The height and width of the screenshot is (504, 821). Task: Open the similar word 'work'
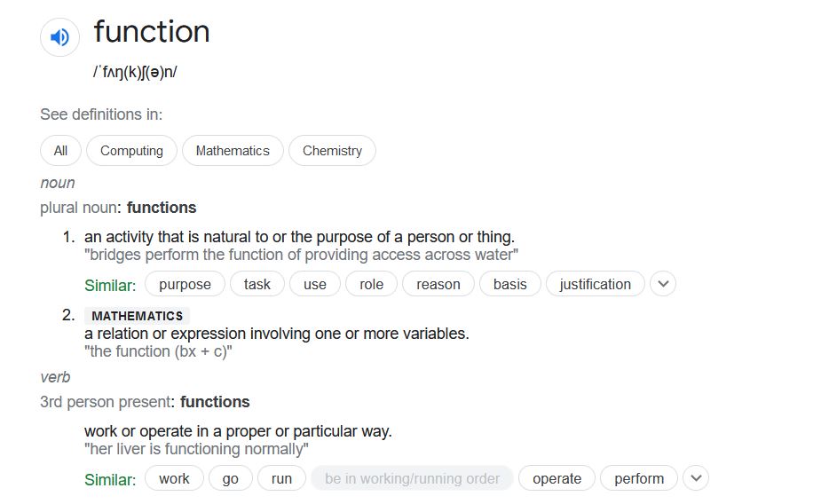tap(174, 478)
